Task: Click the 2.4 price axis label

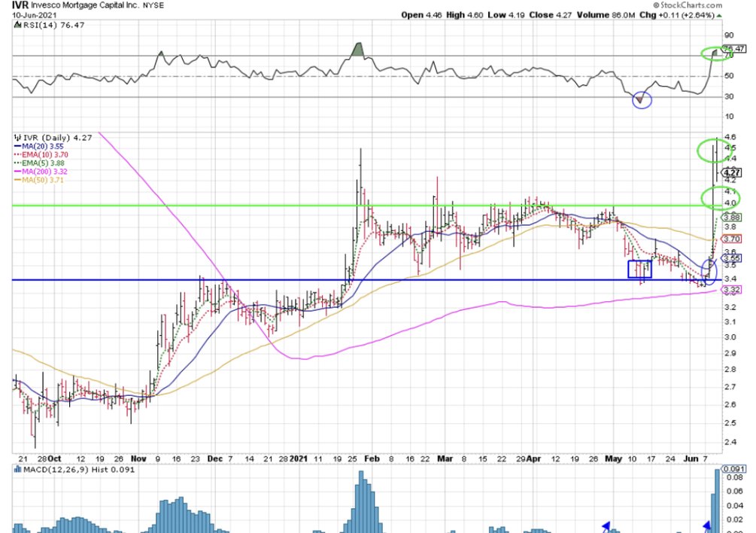Action: point(730,442)
